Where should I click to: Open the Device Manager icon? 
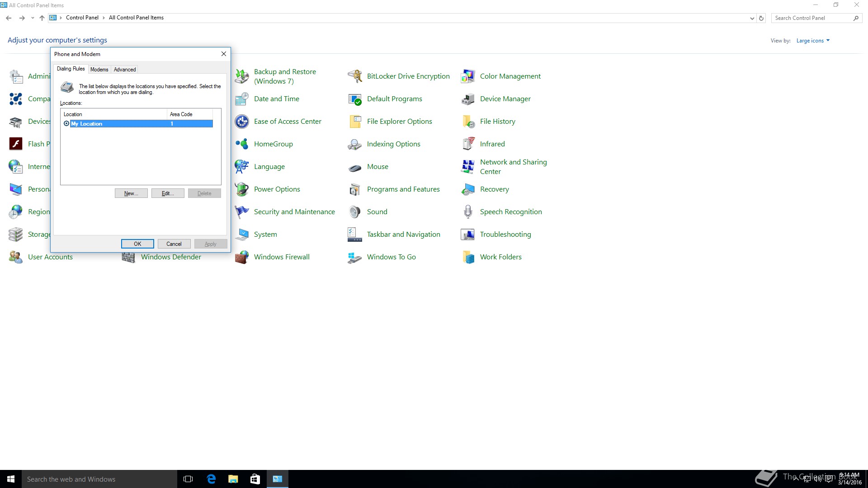tap(468, 99)
